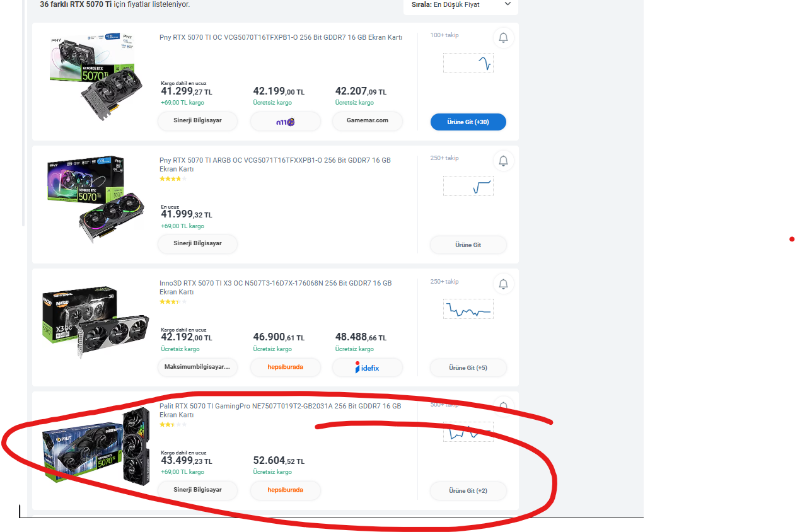The height and width of the screenshot is (532, 795).
Task: Click star rating of Palit GamingPro card
Action: pyautogui.click(x=173, y=425)
